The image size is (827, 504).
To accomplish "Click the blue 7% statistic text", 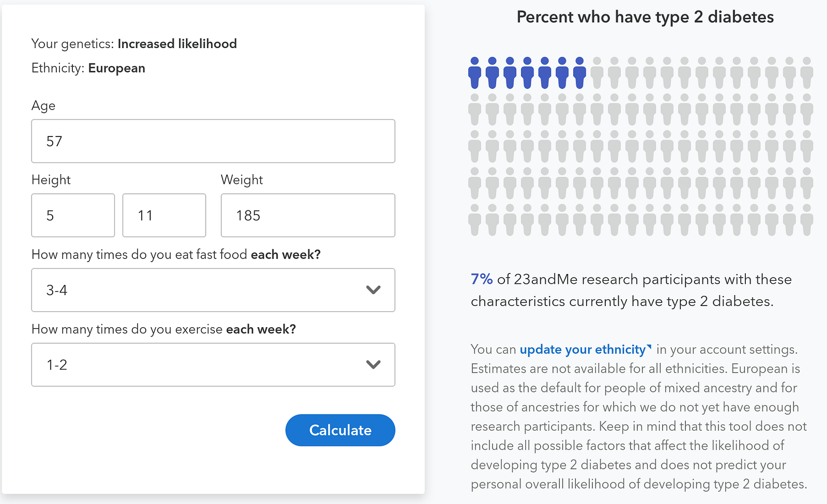I will point(481,280).
